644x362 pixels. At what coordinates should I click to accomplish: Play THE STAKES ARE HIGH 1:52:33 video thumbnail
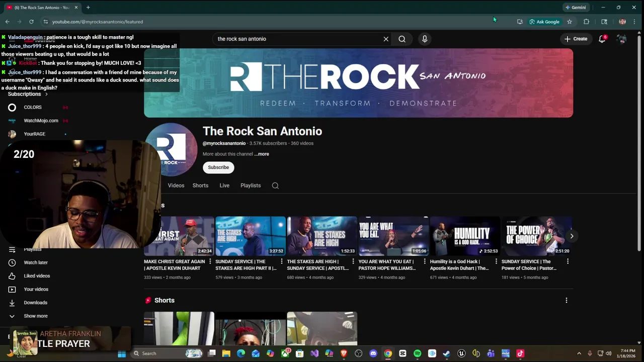coord(322,236)
